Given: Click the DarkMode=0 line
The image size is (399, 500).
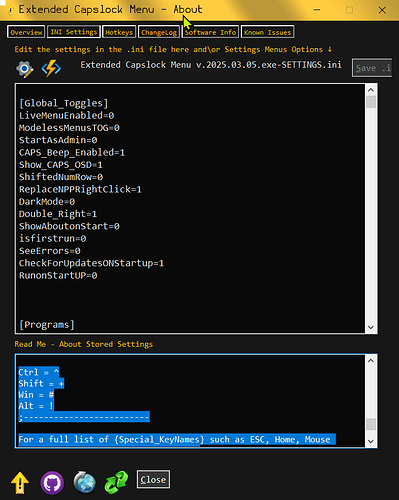Looking at the screenshot, I should 47,202.
